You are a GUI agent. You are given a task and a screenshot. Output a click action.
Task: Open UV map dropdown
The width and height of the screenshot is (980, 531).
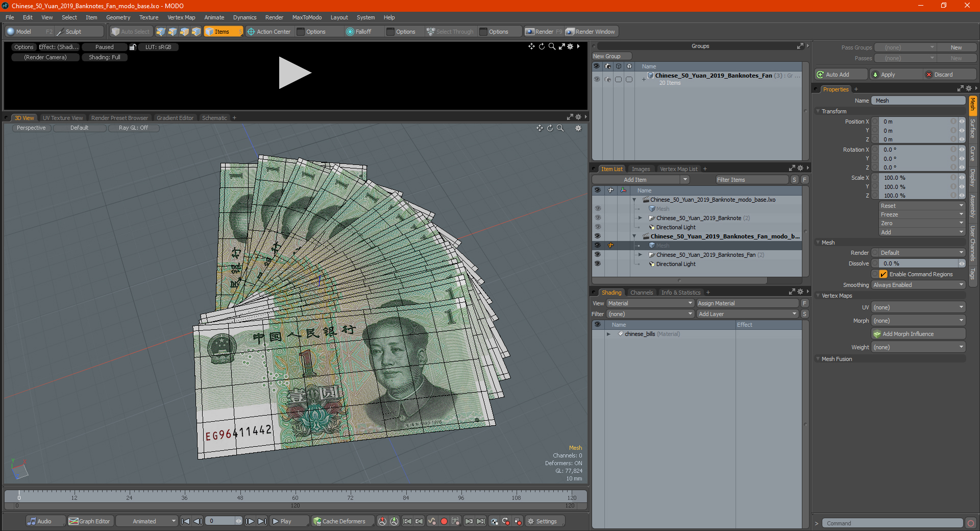click(x=918, y=307)
